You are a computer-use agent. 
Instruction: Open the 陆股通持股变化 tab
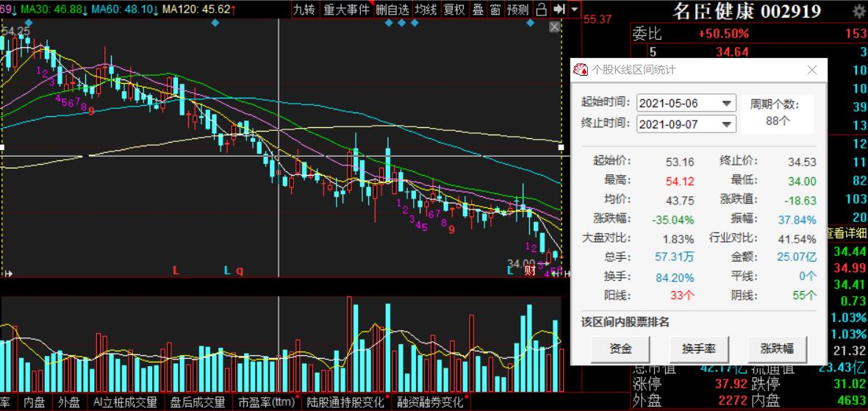[x=346, y=403]
